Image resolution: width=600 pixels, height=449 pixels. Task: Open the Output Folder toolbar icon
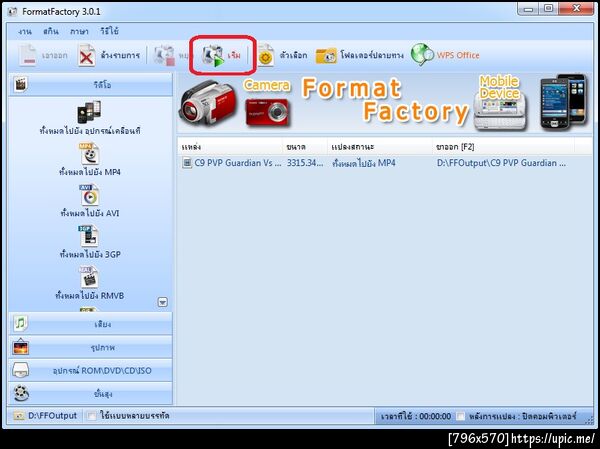tap(326, 56)
